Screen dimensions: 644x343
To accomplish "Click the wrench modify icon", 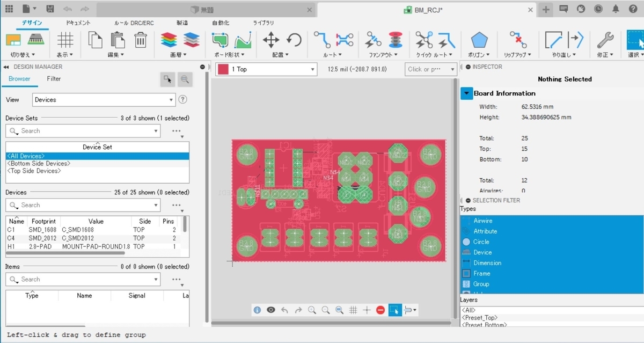I will tap(605, 40).
